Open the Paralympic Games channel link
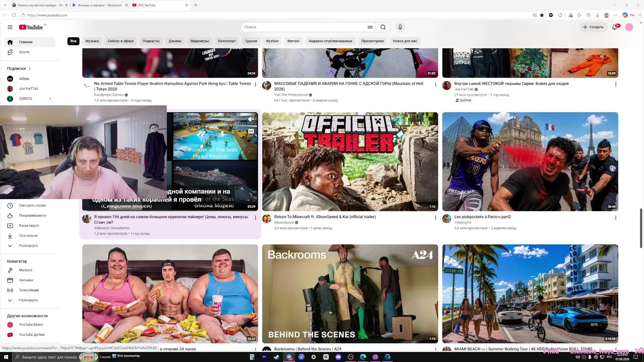This screenshot has height=362, width=644. (x=109, y=95)
